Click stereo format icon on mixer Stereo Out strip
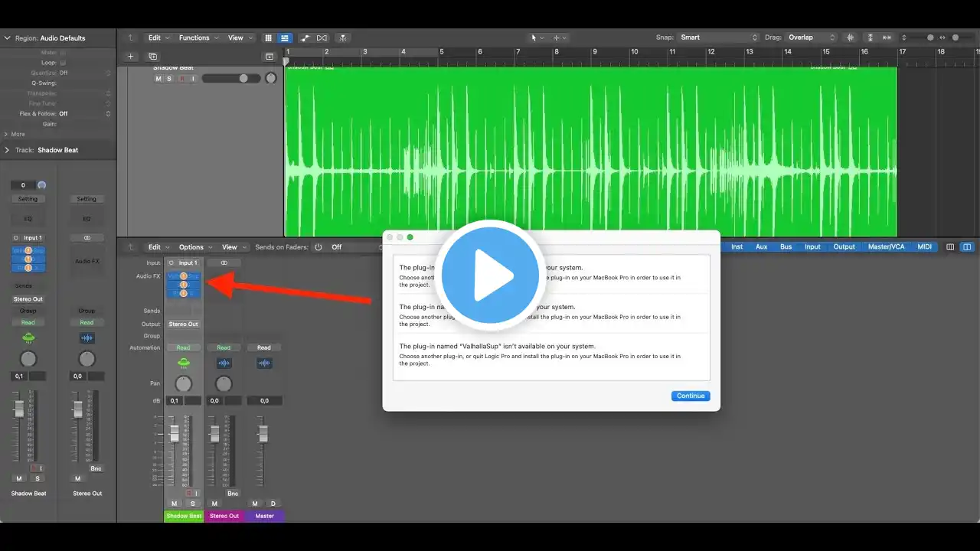 pos(224,262)
